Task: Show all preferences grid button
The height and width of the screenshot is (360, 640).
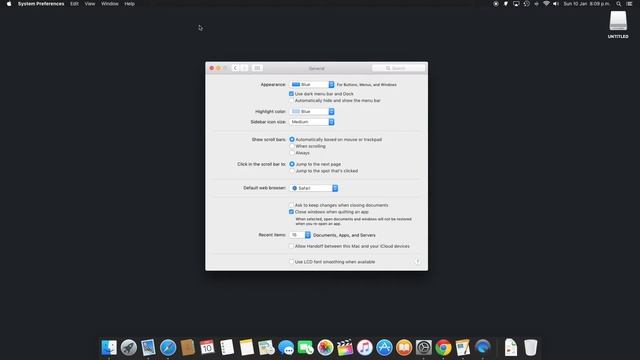Action: (x=257, y=68)
